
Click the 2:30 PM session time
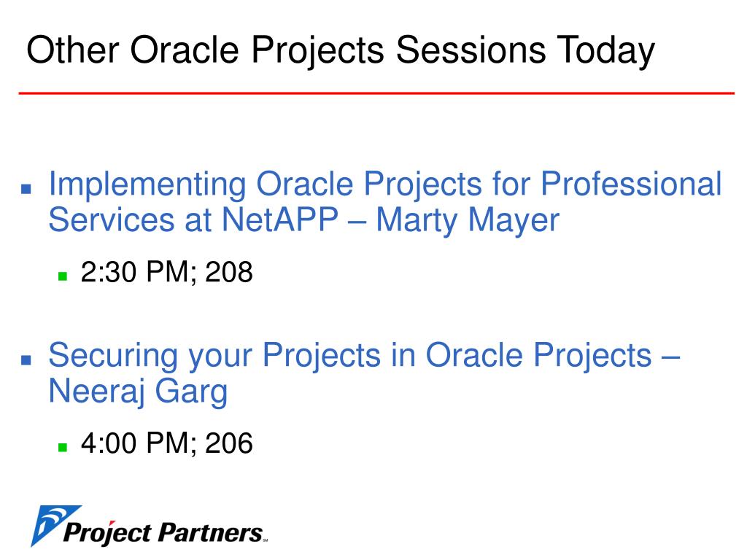[x=135, y=272]
